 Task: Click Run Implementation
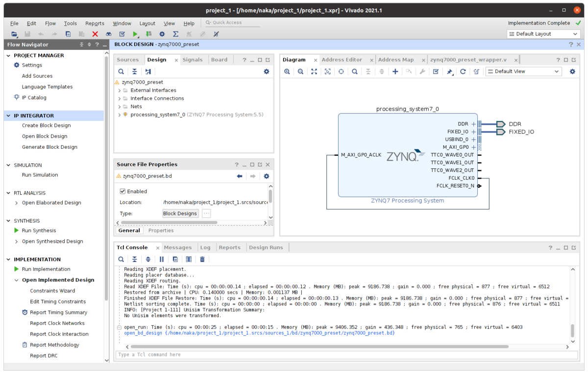tap(46, 269)
